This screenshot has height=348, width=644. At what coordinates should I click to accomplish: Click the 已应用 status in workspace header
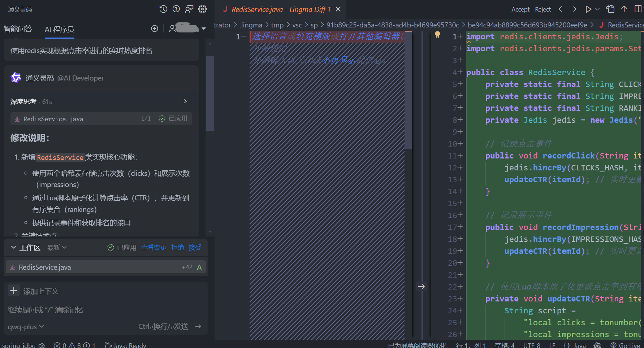point(122,247)
